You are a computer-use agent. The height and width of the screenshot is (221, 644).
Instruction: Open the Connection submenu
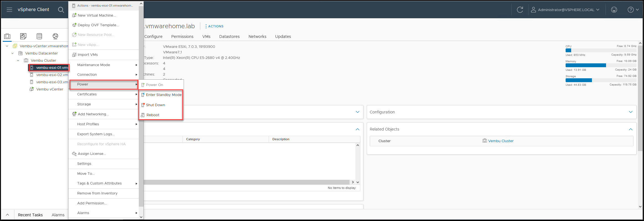[104, 74]
